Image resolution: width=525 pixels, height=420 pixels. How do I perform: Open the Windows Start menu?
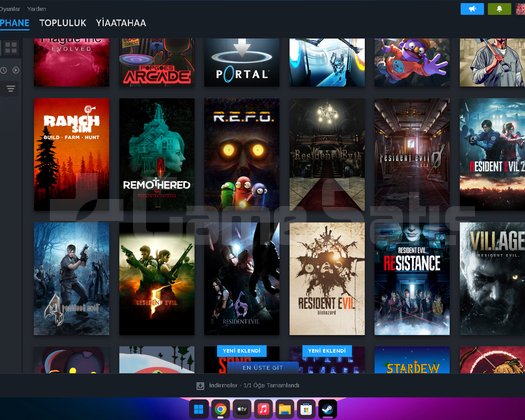point(199,409)
